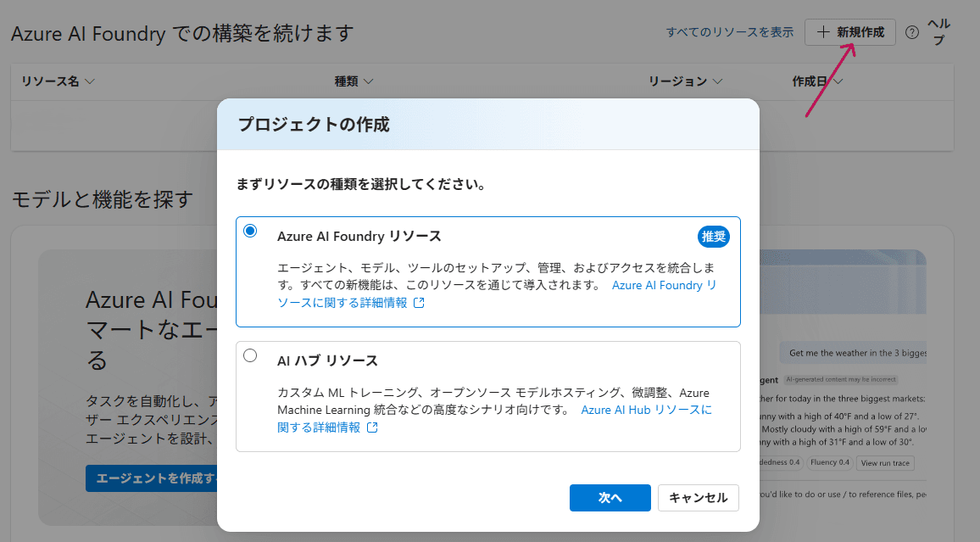
Task: Click the ヘルプ label
Action: [938, 32]
